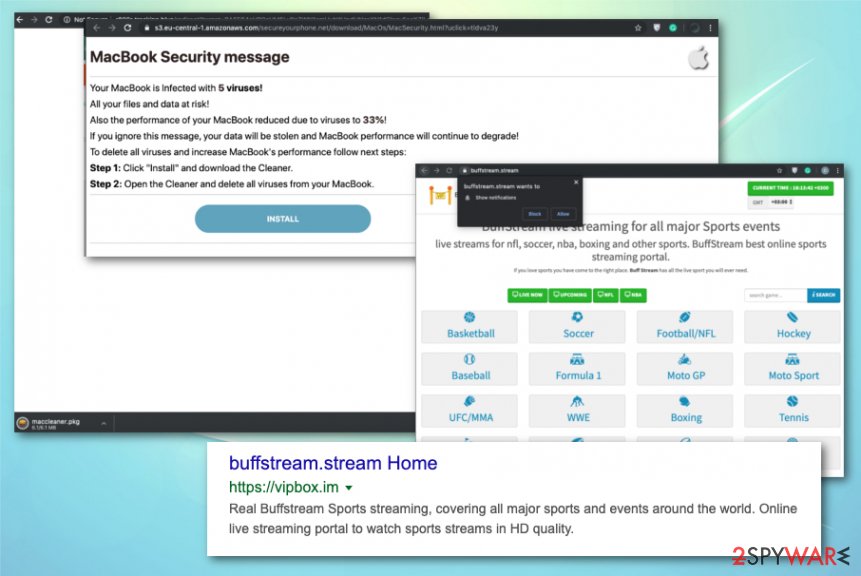Click the lock icon beside amazonaws URL
This screenshot has width=861, height=576.
coord(147,28)
